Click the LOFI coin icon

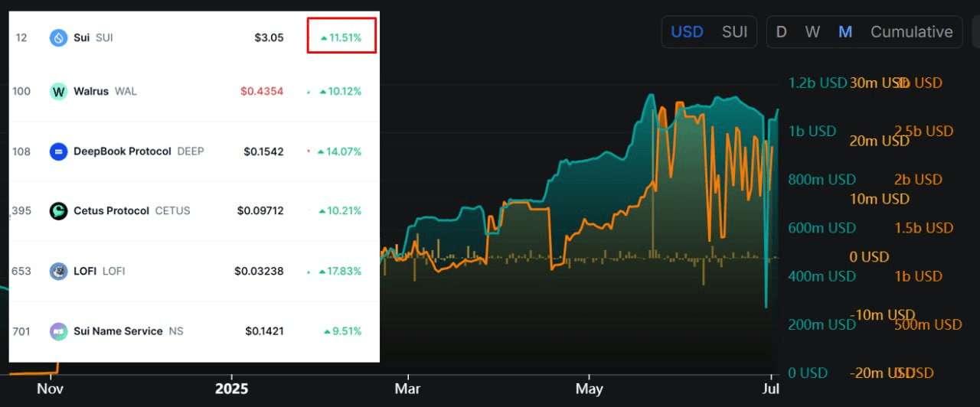click(x=59, y=271)
